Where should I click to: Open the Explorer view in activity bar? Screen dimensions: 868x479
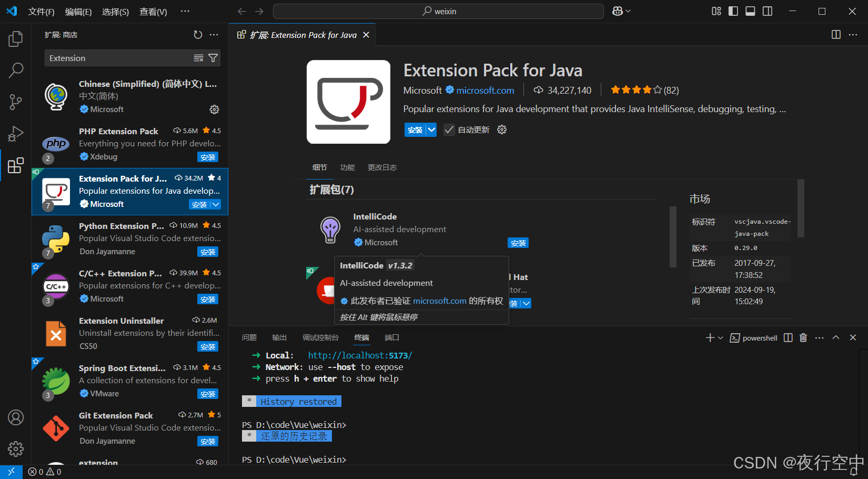point(16,39)
